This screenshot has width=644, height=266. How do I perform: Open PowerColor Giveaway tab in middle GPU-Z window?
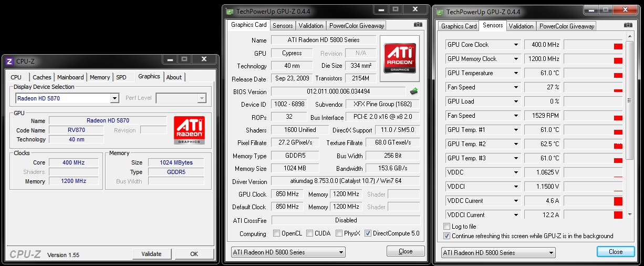tap(357, 25)
